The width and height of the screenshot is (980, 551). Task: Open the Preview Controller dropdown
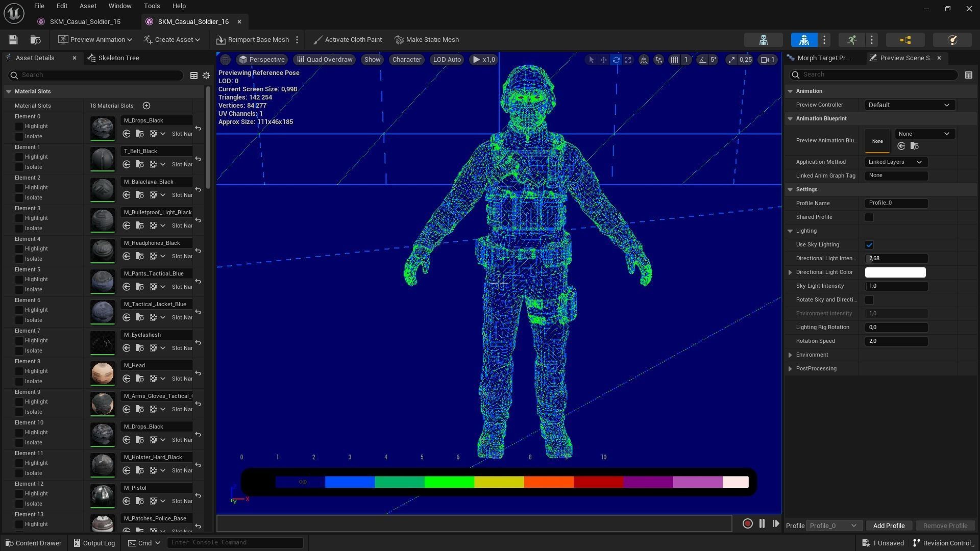pos(909,105)
